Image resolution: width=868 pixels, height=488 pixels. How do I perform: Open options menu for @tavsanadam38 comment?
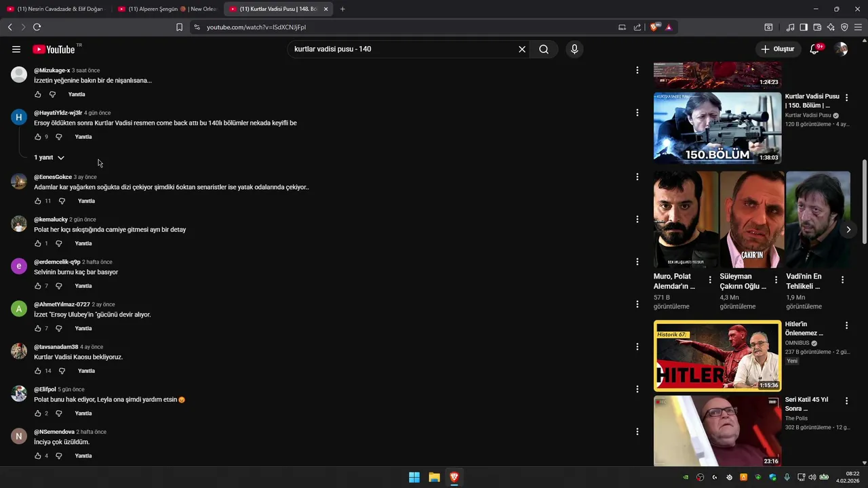pos(637,346)
